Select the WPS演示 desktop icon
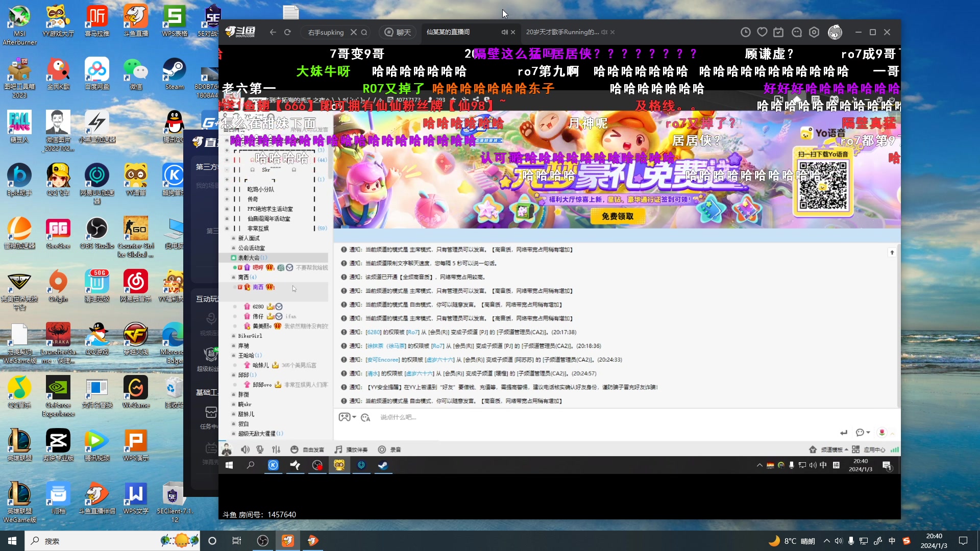Viewport: 980px width, 551px height. 136,445
